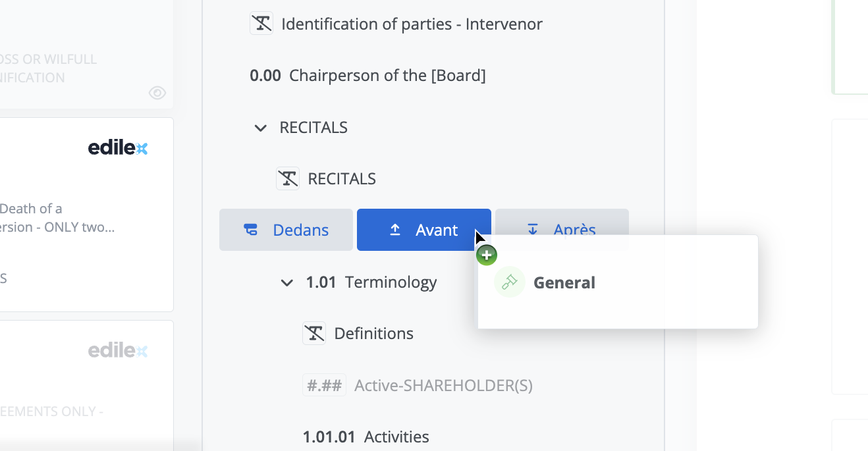This screenshot has height=451, width=868.
Task: Select the 0.00 Chairperson of the [Board] item
Action: coord(367,76)
